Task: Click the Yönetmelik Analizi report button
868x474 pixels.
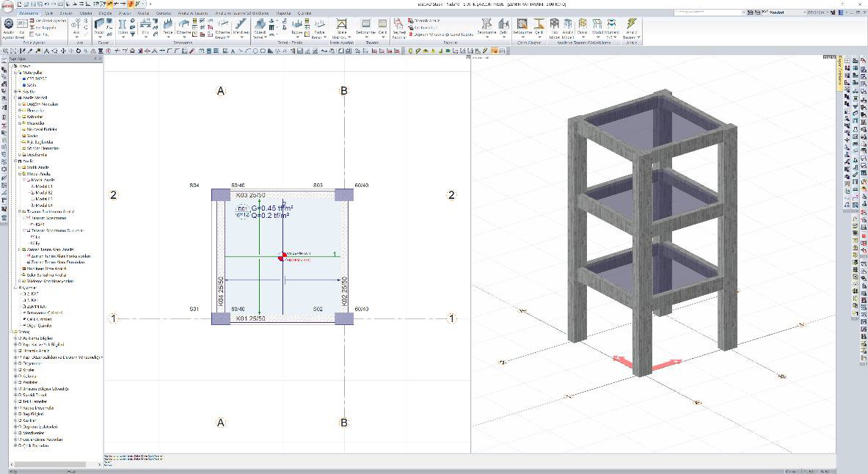Action: tap(427, 21)
